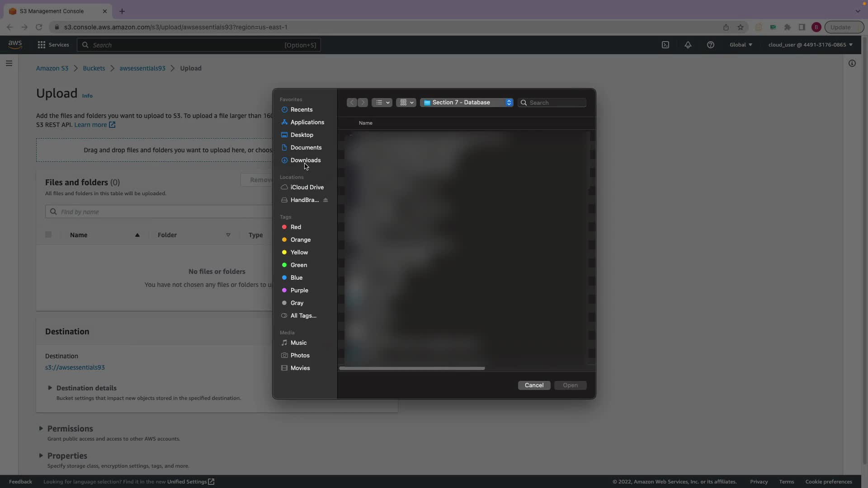This screenshot has height=488, width=868.
Task: Bookmark page with star icon
Action: pos(741,27)
